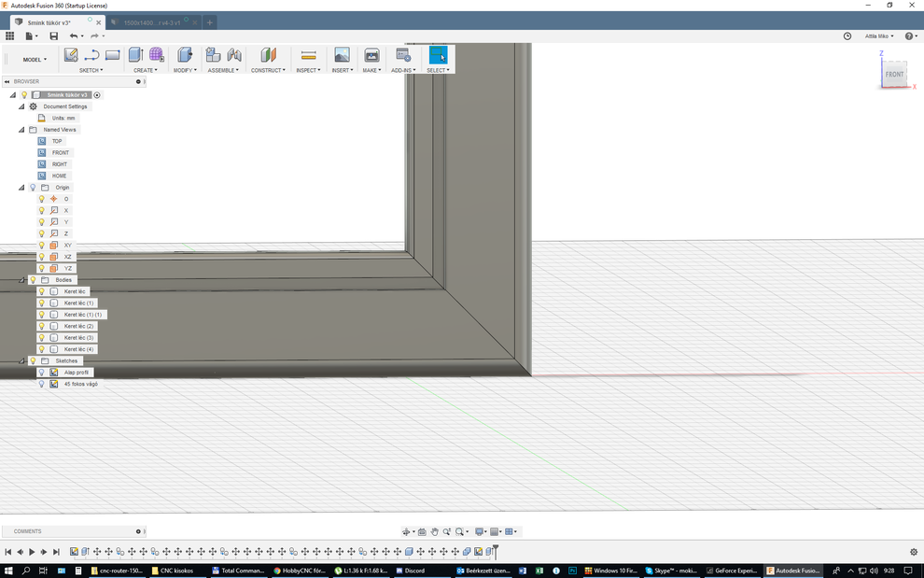
Task: Add a new design tab
Action: 209,22
